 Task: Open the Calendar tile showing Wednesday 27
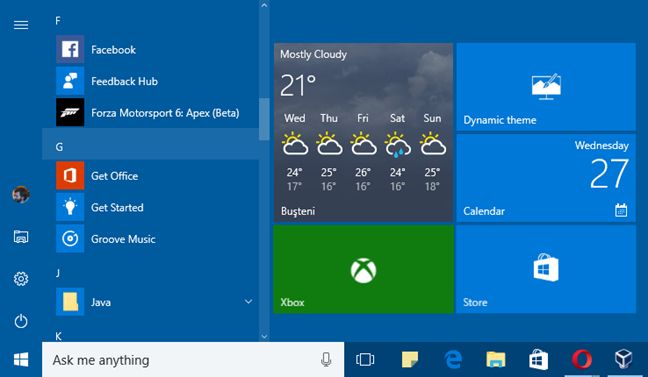click(x=546, y=178)
